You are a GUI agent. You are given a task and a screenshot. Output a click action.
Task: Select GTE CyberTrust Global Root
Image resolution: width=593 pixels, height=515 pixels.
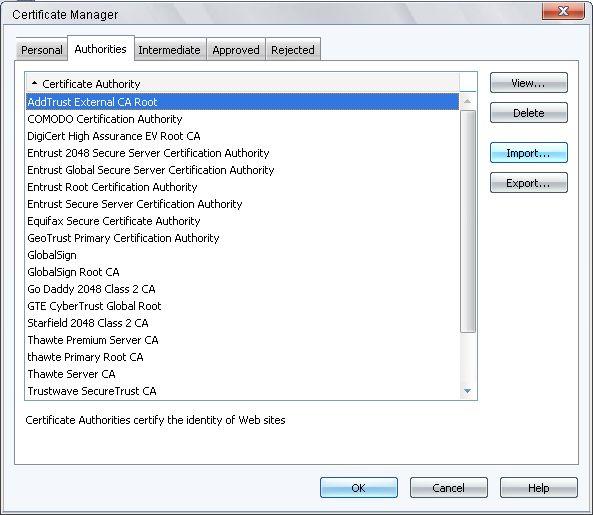(x=242, y=306)
